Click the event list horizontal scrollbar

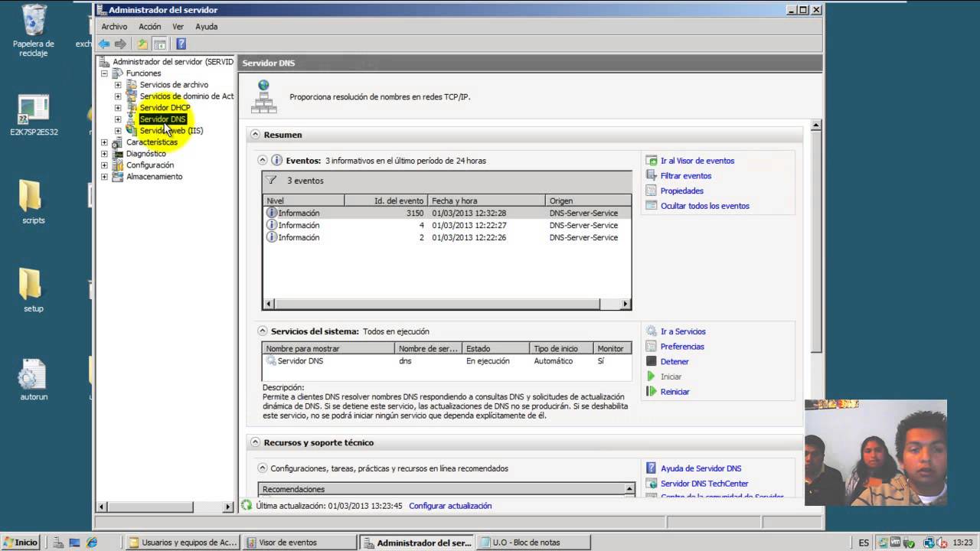tap(446, 304)
